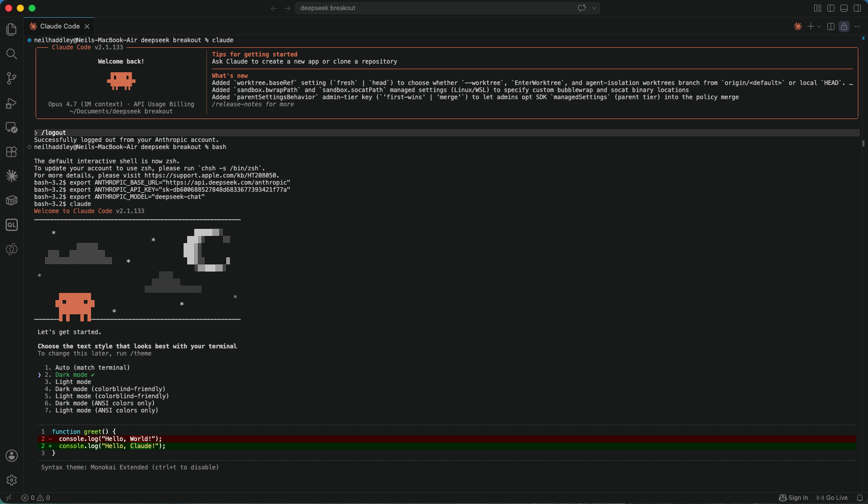Click the export ANTHROPIC_MODEL line
This screenshot has height=504, width=868.
[119, 197]
